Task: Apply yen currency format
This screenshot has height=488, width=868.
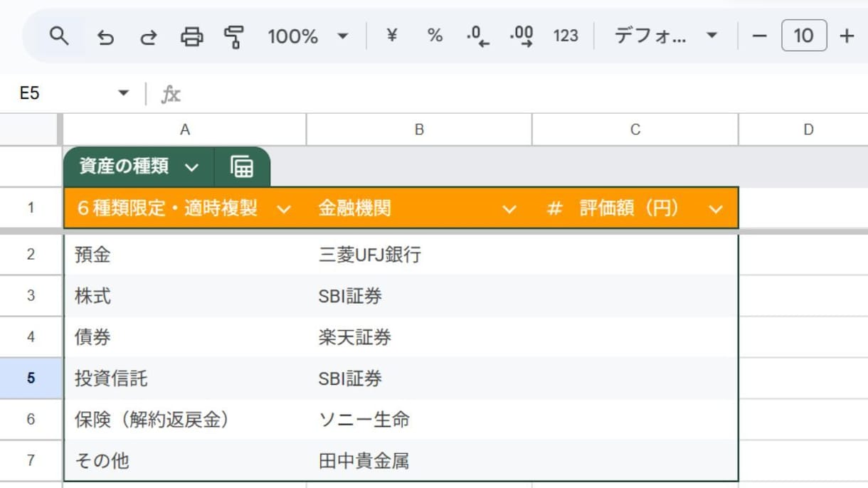Action: tap(391, 36)
